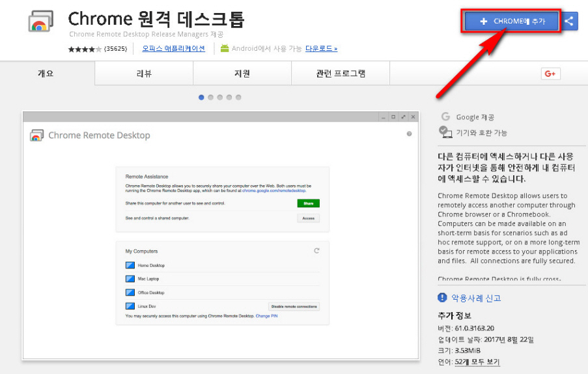This screenshot has height=374, width=588.
Task: Click the Mac Laptop computer icon
Action: [130, 279]
